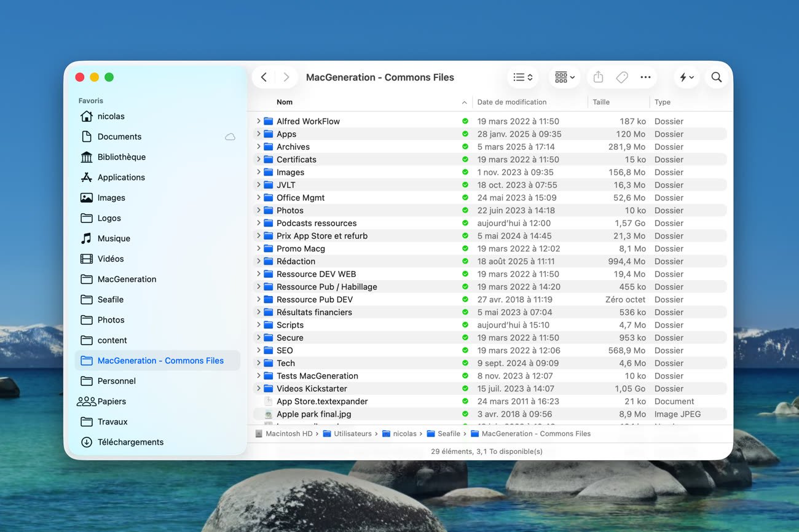799x532 pixels.
Task: Open Applications in the sidebar
Action: (121, 178)
